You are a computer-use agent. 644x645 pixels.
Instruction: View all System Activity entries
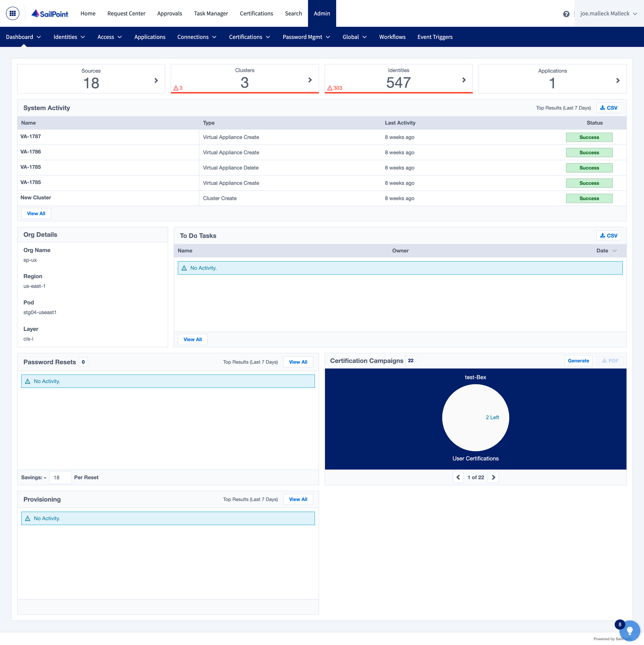pyautogui.click(x=36, y=214)
